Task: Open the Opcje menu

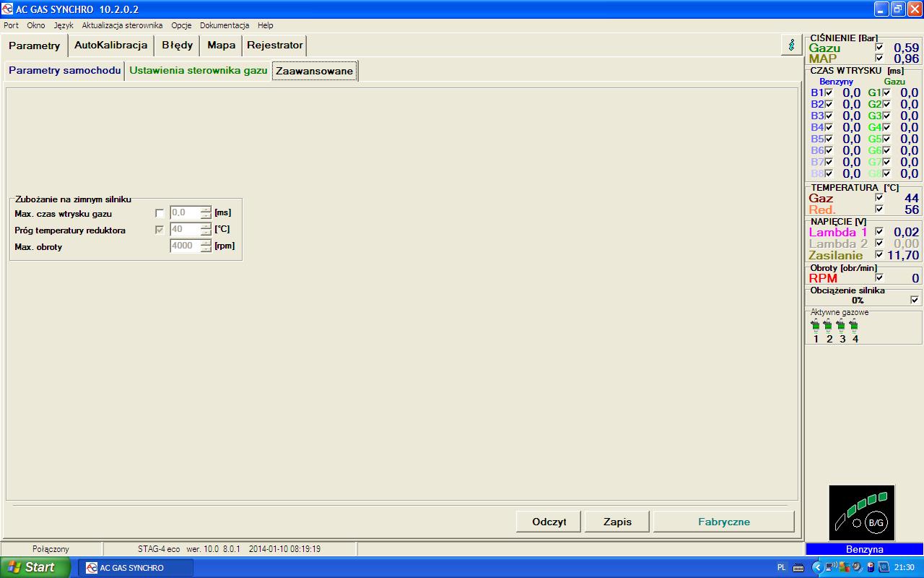Action: click(x=181, y=25)
